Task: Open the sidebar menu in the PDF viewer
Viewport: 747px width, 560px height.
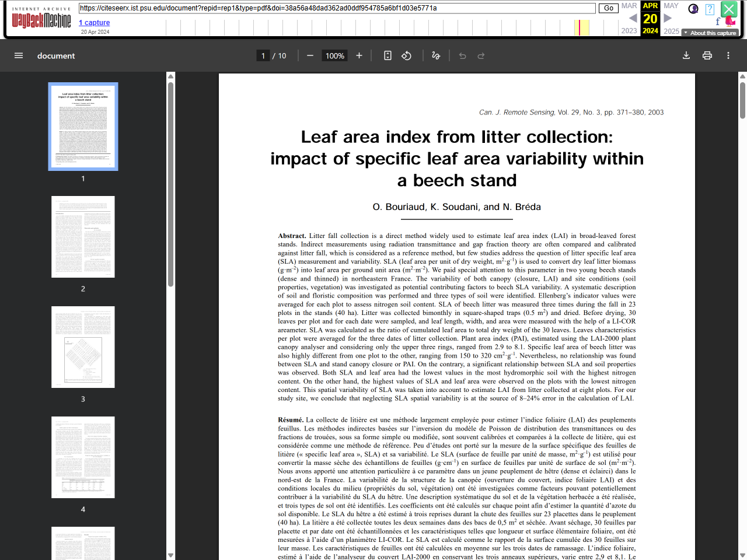Action: click(18, 55)
